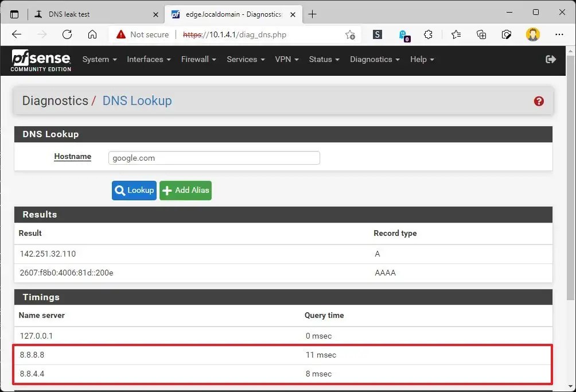
Task: Open the VPN dropdown menu
Action: click(286, 59)
